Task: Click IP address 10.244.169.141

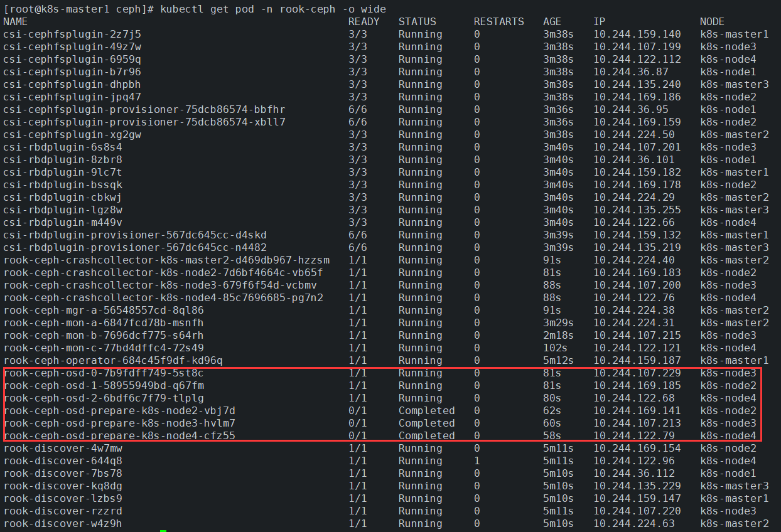Action: tap(637, 410)
